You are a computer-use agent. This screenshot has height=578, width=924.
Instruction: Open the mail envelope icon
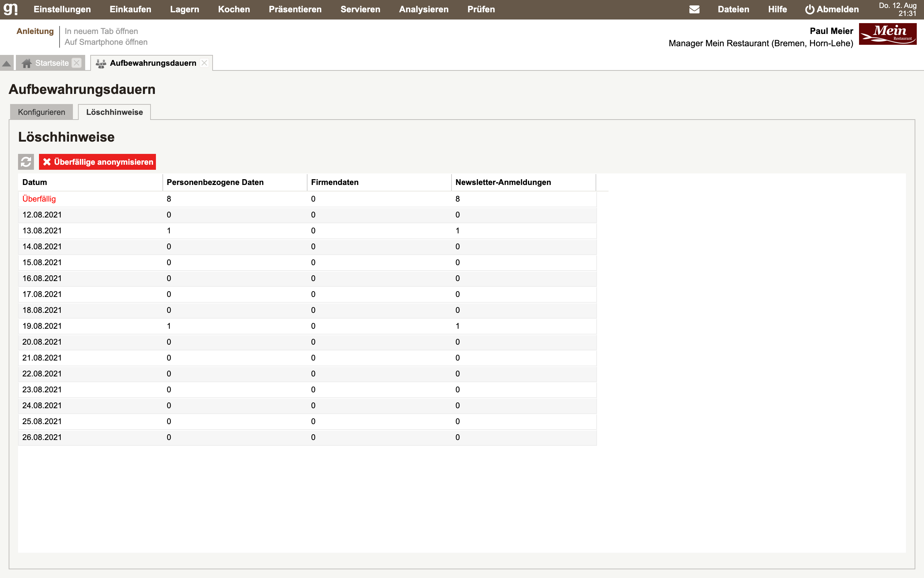point(694,9)
